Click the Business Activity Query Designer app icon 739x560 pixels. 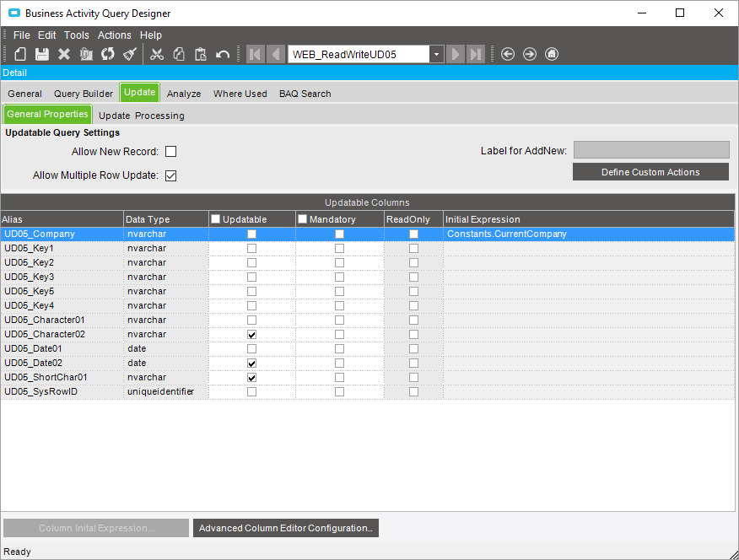coord(14,13)
